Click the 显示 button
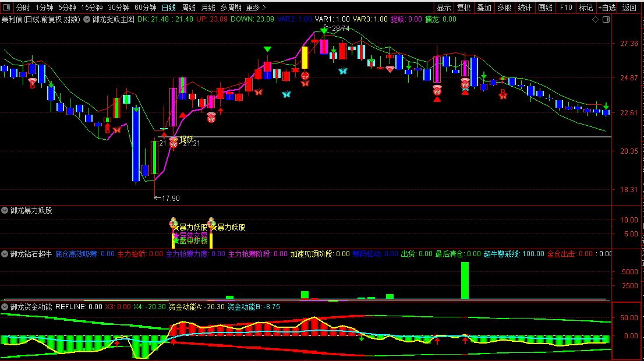 point(444,8)
